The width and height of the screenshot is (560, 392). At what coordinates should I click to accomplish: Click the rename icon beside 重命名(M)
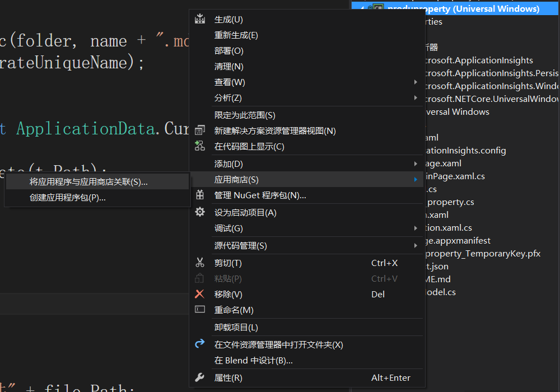coord(200,309)
